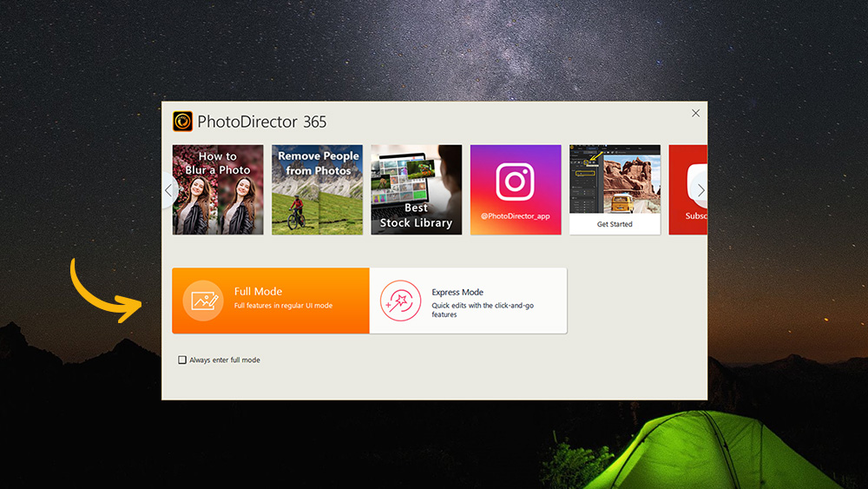Click the Full Mode picture-edit icon
This screenshot has height=489, width=868.
coord(203,301)
